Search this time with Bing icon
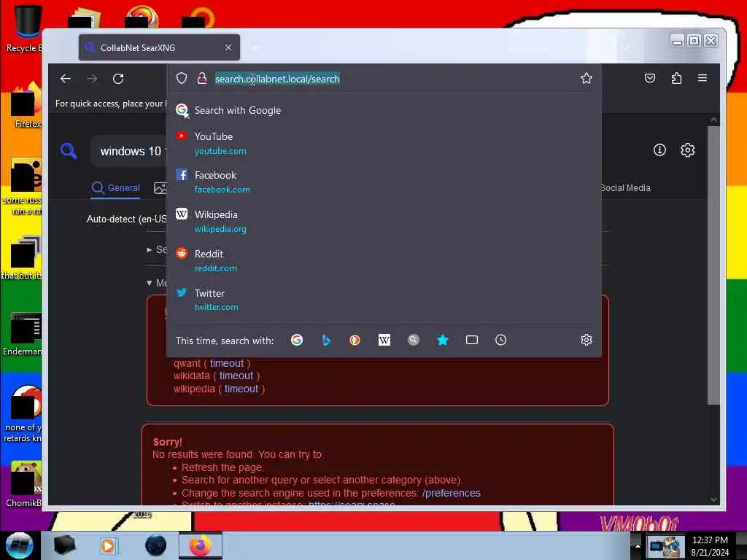 (x=326, y=340)
